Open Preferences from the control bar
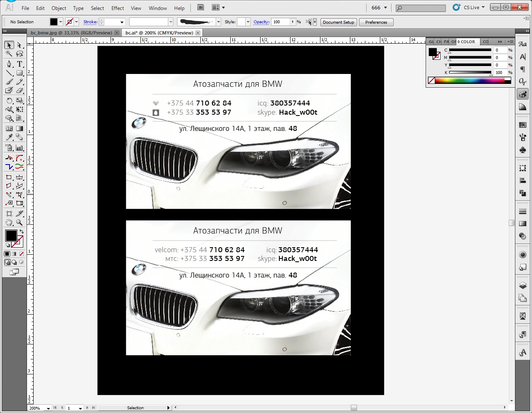 [x=376, y=22]
